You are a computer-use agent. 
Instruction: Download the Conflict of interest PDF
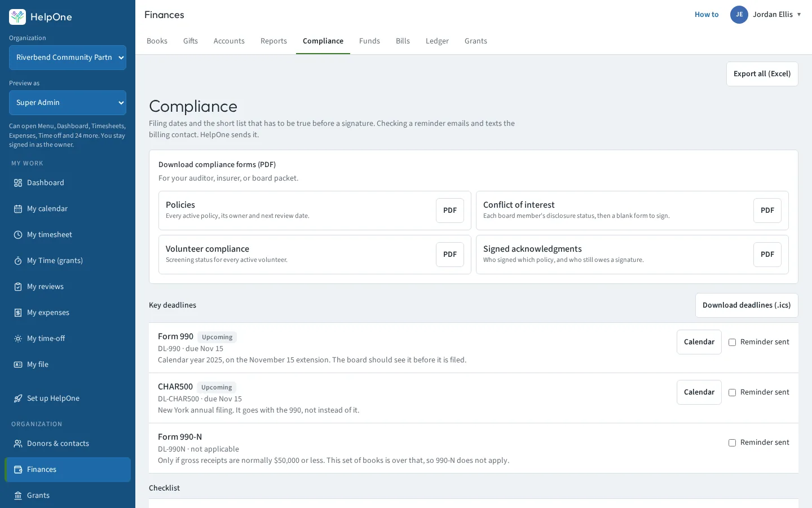(767, 211)
